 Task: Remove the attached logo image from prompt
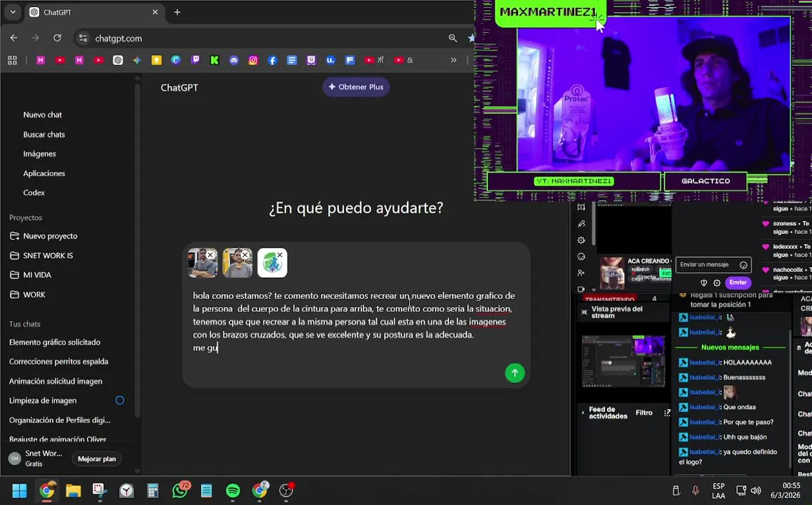point(279,255)
